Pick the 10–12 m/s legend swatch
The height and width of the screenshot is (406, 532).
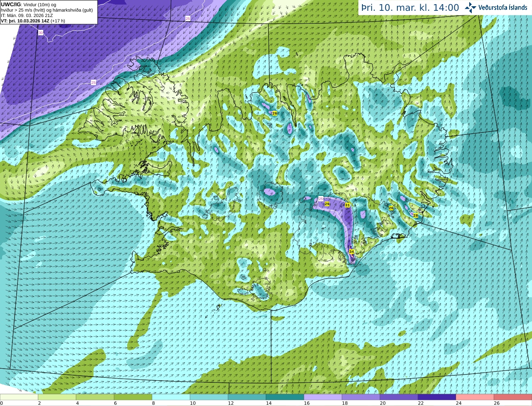[x=209, y=397]
